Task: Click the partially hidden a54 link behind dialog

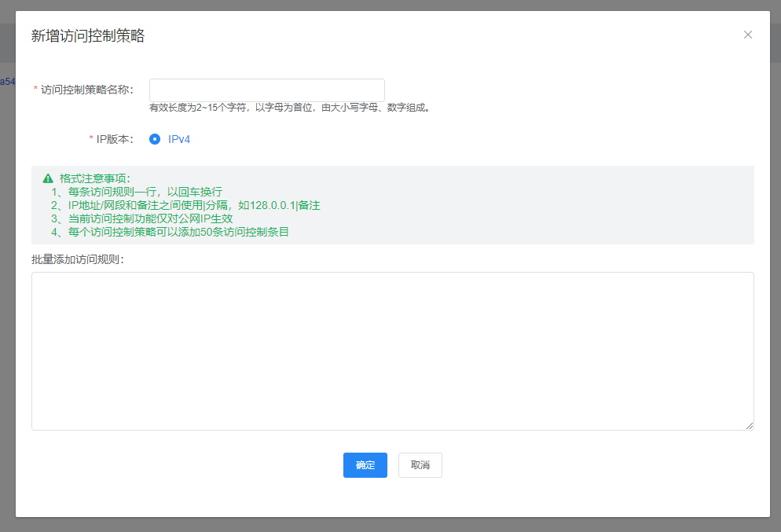Action: click(x=7, y=81)
